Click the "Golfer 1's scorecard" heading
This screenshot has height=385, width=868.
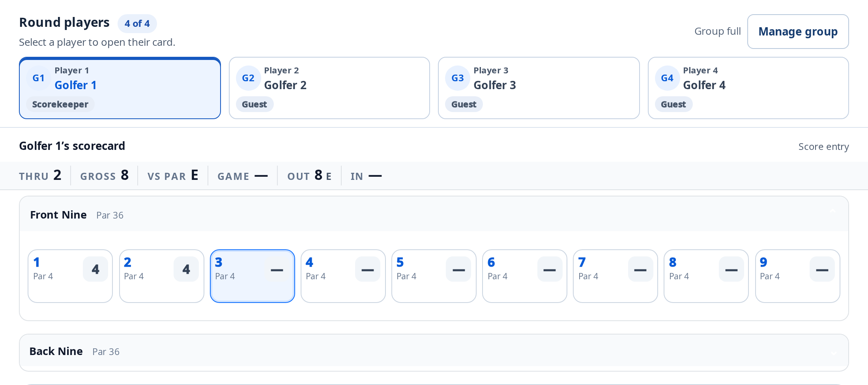pos(72,146)
